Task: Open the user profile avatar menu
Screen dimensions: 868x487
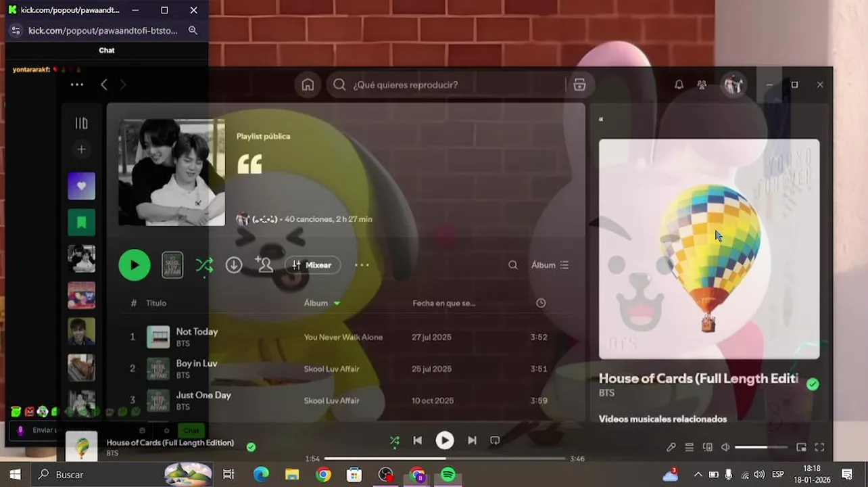Action: pyautogui.click(x=733, y=85)
